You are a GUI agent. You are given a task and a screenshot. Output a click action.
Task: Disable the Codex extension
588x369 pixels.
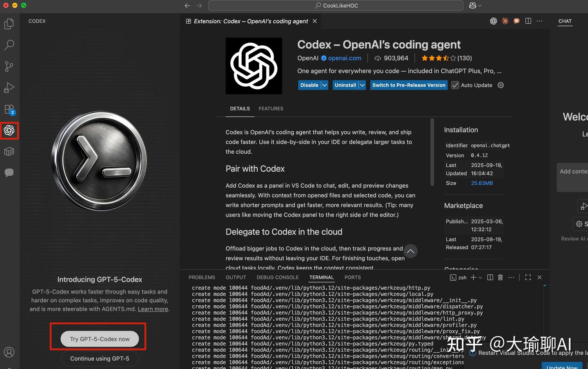309,85
